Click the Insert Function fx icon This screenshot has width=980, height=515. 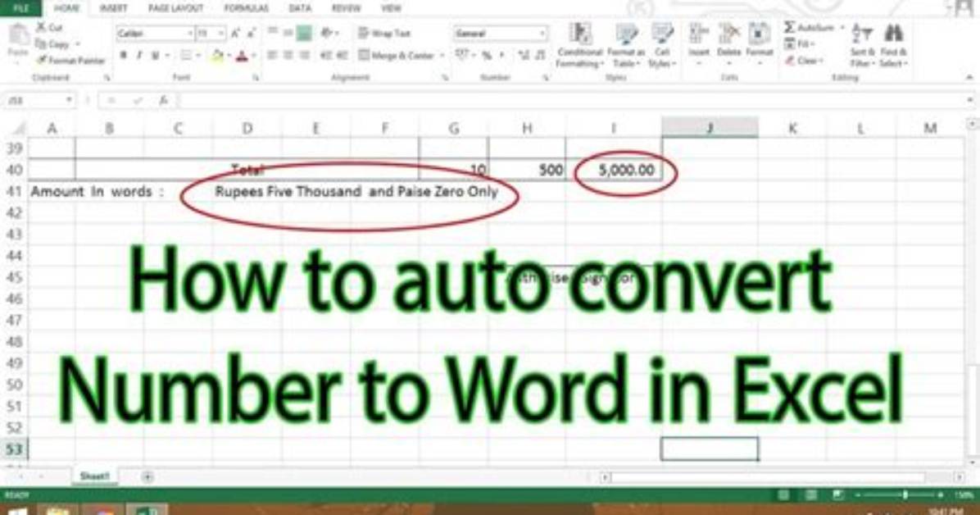(x=164, y=100)
